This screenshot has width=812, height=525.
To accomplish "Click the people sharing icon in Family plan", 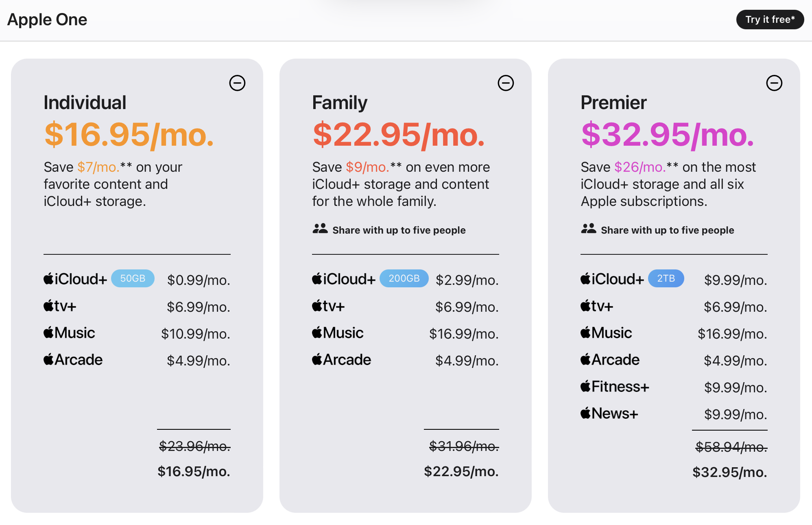I will 320,229.
